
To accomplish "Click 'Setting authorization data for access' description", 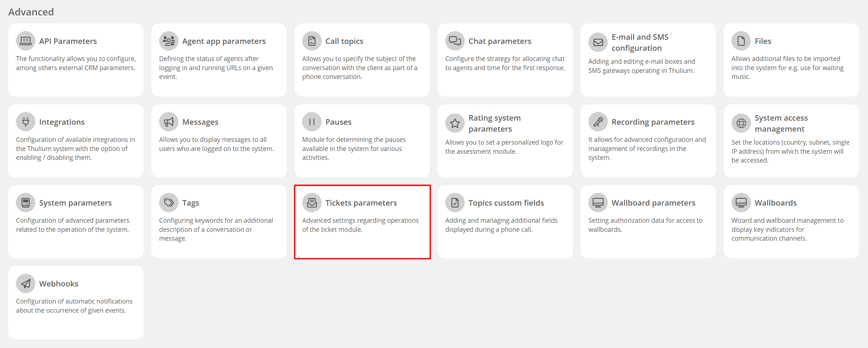I will click(x=645, y=225).
